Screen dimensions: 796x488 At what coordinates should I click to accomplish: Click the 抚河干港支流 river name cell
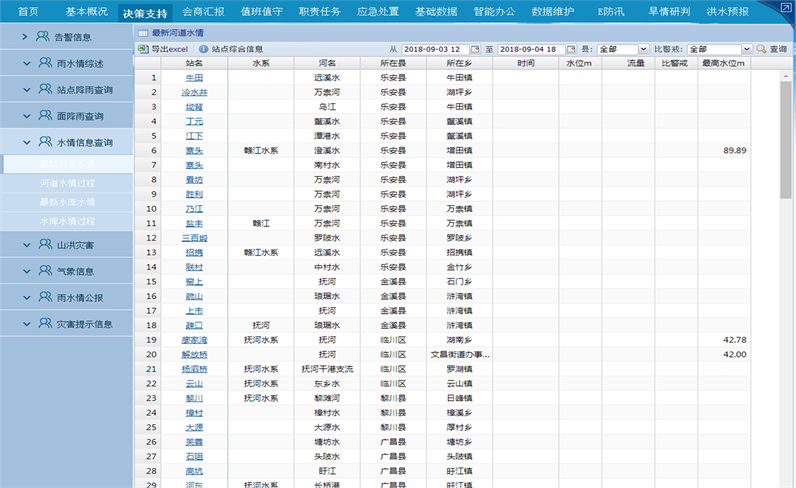tap(327, 369)
